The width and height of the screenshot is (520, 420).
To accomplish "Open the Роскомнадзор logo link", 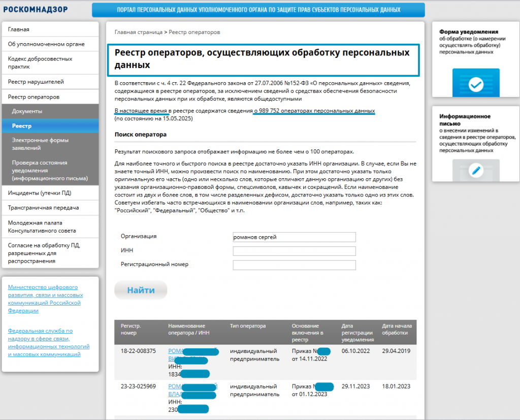I will (36, 10).
